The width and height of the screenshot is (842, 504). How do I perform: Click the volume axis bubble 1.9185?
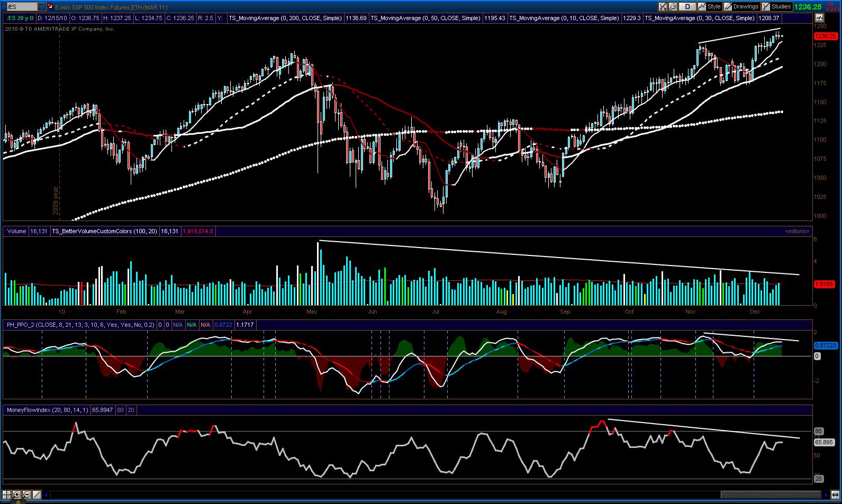[x=824, y=284]
